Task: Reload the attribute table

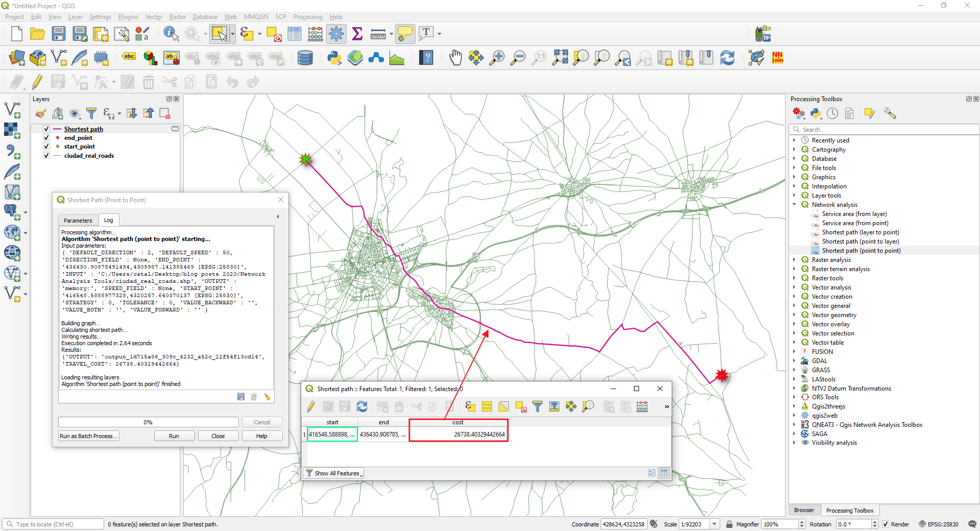Action: (362, 406)
